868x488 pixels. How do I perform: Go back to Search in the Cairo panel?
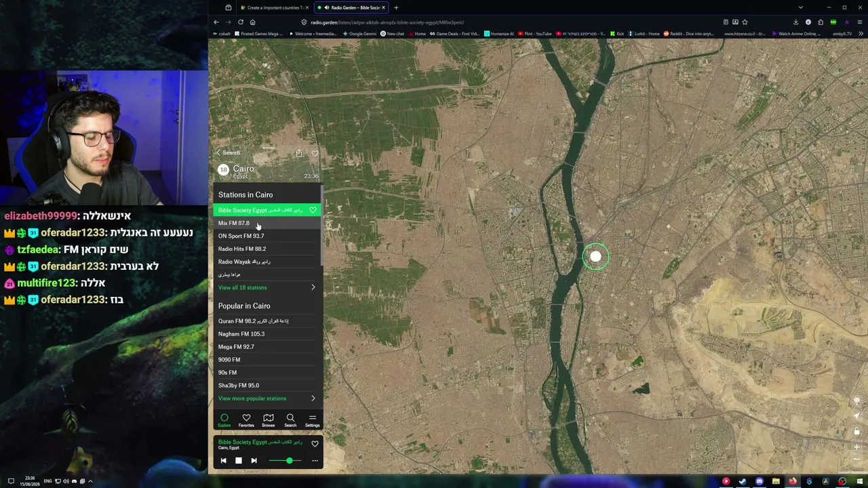pos(228,152)
